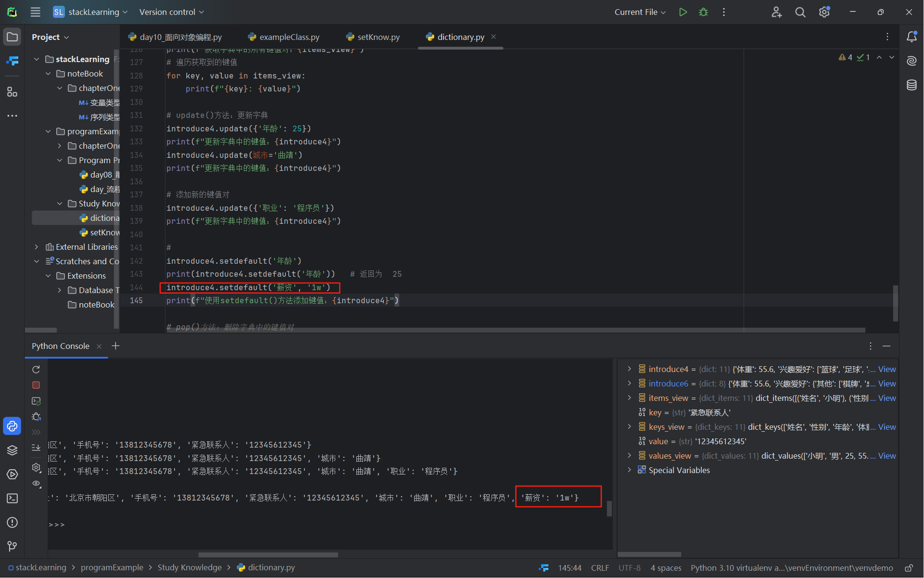Open the Current File run configuration dropdown

(x=640, y=12)
